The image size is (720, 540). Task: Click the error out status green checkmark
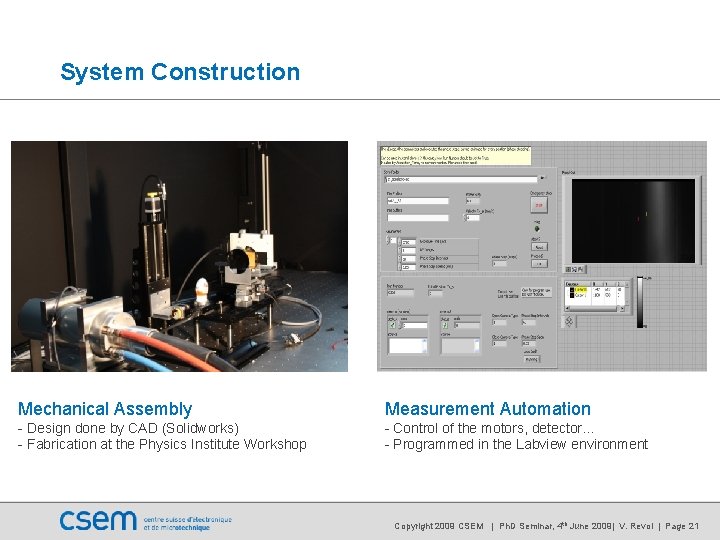pos(444,326)
